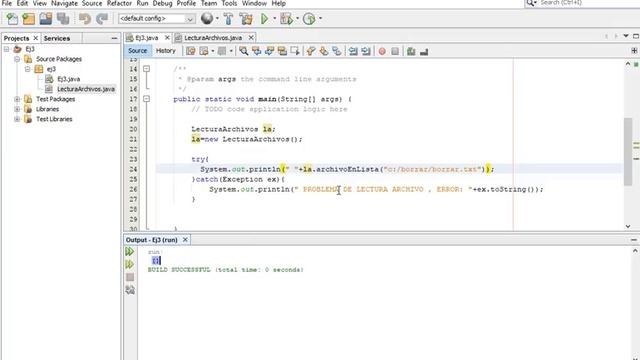The image size is (640, 360).
Task: Go to next bookmark icon
Action: (324, 51)
